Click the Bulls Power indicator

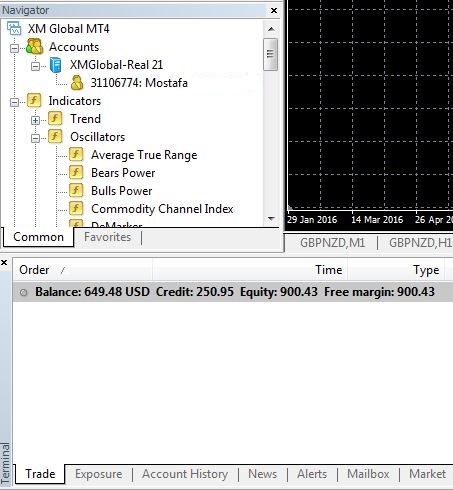click(122, 191)
